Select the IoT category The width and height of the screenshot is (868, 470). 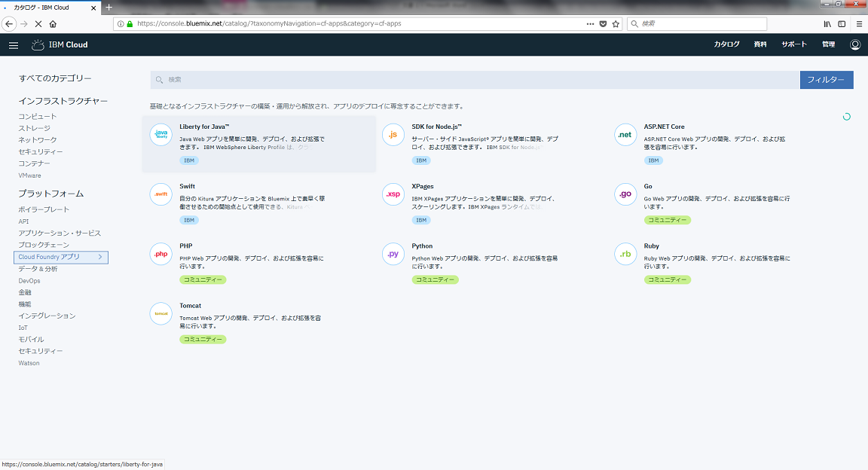coord(23,328)
